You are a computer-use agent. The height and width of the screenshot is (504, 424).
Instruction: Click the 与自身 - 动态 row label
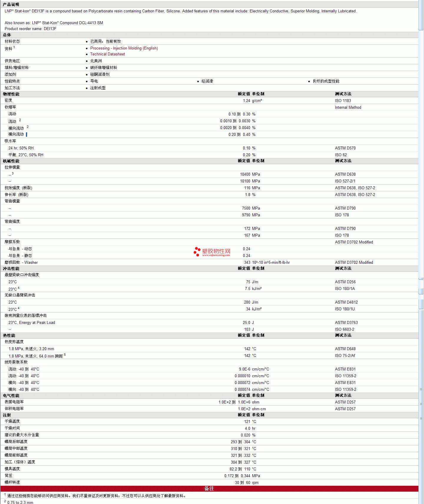tap(20, 249)
